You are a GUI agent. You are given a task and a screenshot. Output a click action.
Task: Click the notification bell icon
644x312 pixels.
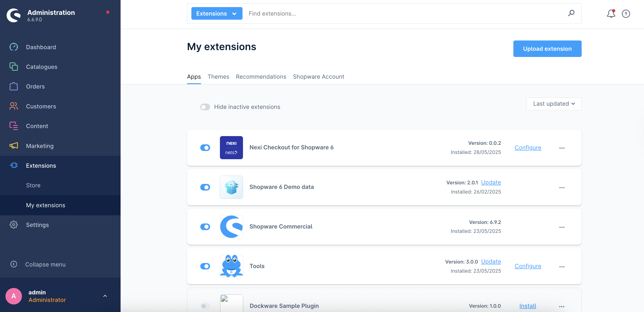click(x=611, y=14)
